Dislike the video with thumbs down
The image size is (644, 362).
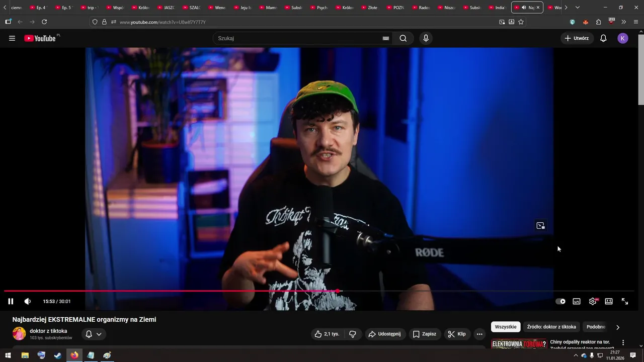pyautogui.click(x=353, y=334)
